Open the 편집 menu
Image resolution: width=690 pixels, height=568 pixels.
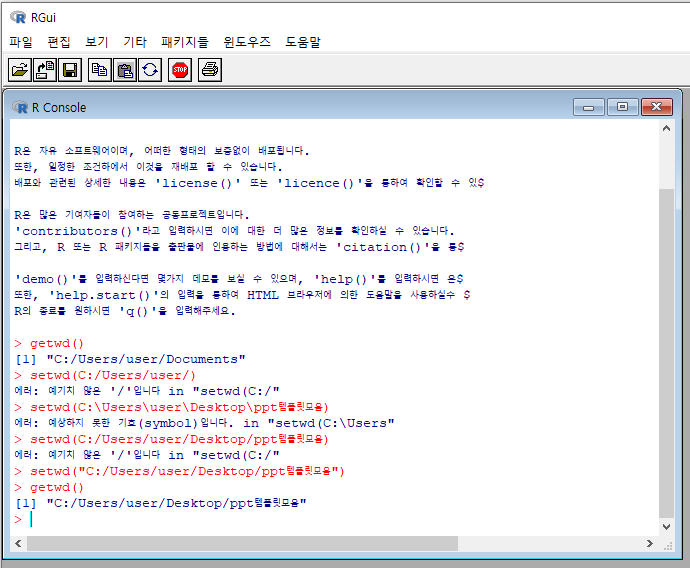[59, 42]
